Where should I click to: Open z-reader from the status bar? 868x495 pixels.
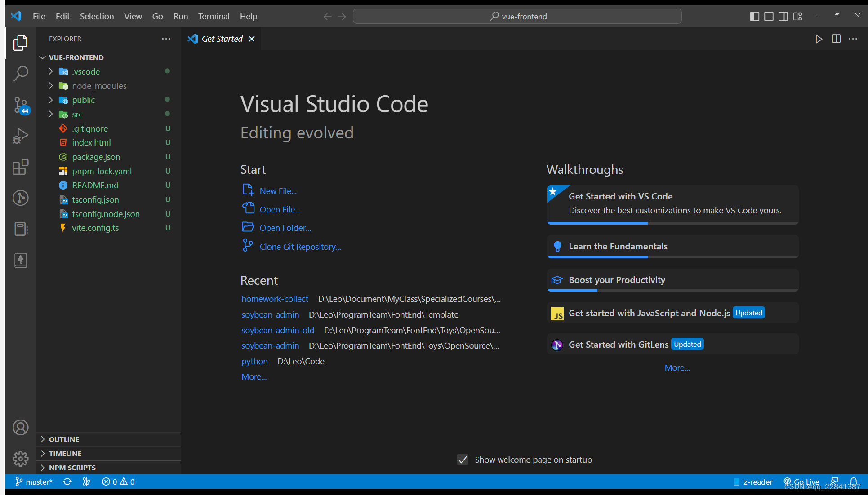pyautogui.click(x=753, y=482)
